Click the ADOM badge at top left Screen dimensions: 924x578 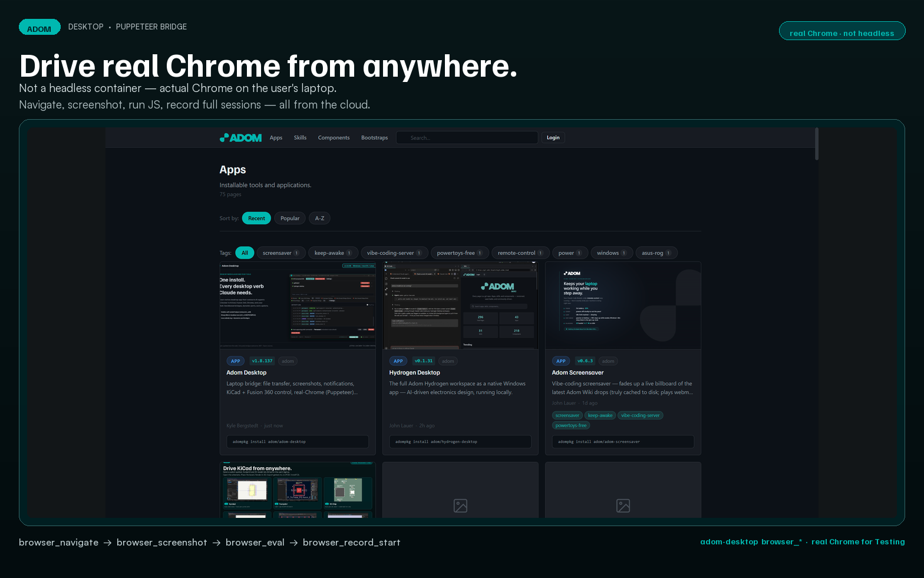pyautogui.click(x=39, y=27)
